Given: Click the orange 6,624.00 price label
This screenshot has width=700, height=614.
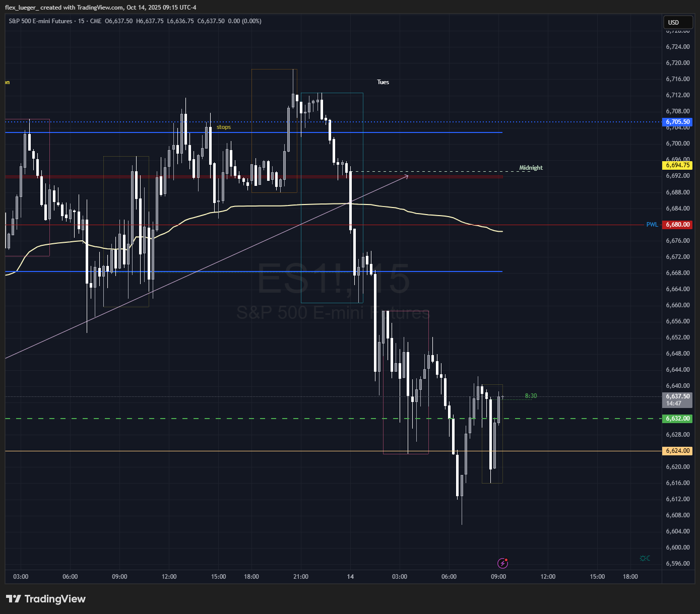Looking at the screenshot, I should [x=677, y=451].
